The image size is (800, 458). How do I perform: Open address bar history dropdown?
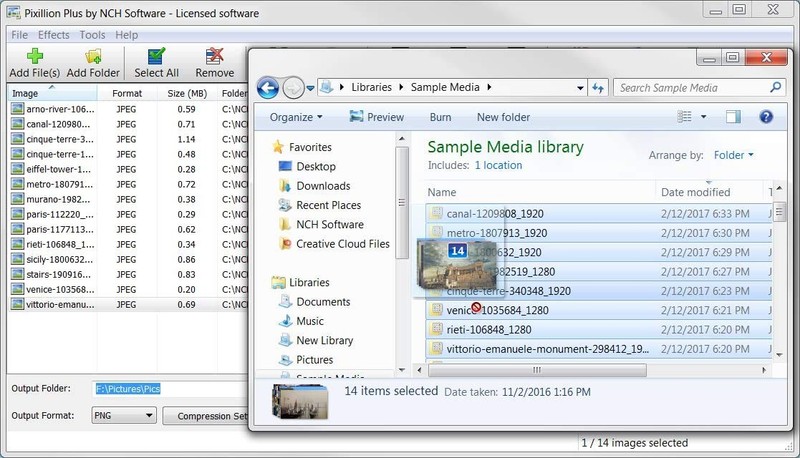(x=580, y=88)
